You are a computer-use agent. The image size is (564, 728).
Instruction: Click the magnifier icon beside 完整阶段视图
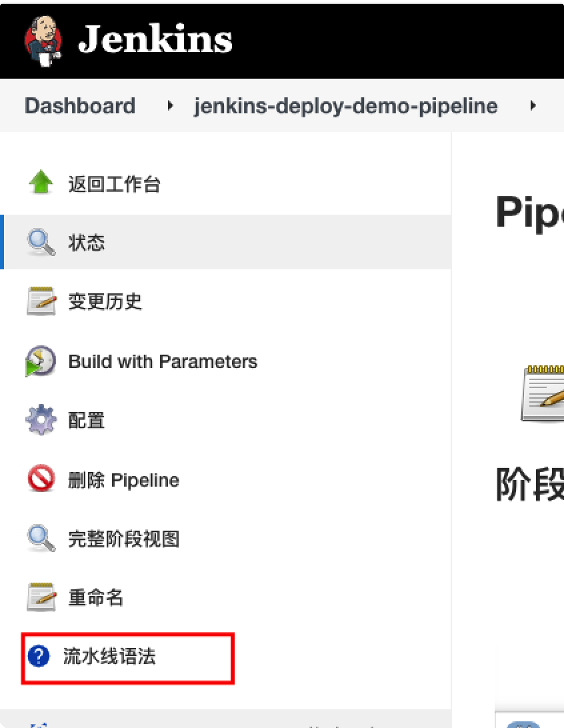[x=41, y=537]
